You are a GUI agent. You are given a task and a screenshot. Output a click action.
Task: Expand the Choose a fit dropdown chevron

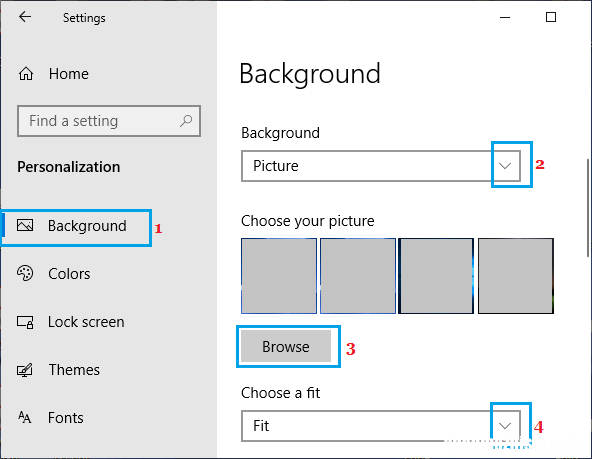pyautogui.click(x=505, y=426)
